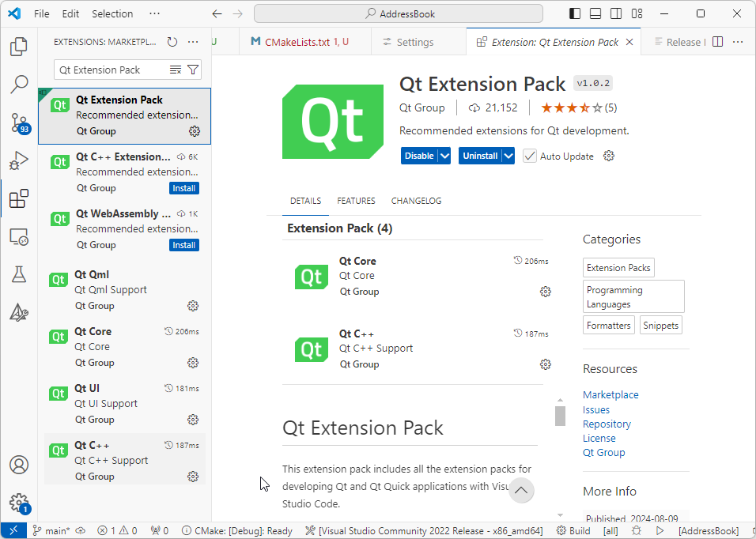
Task: Toggle the primary side bar layout button
Action: pyautogui.click(x=575, y=13)
